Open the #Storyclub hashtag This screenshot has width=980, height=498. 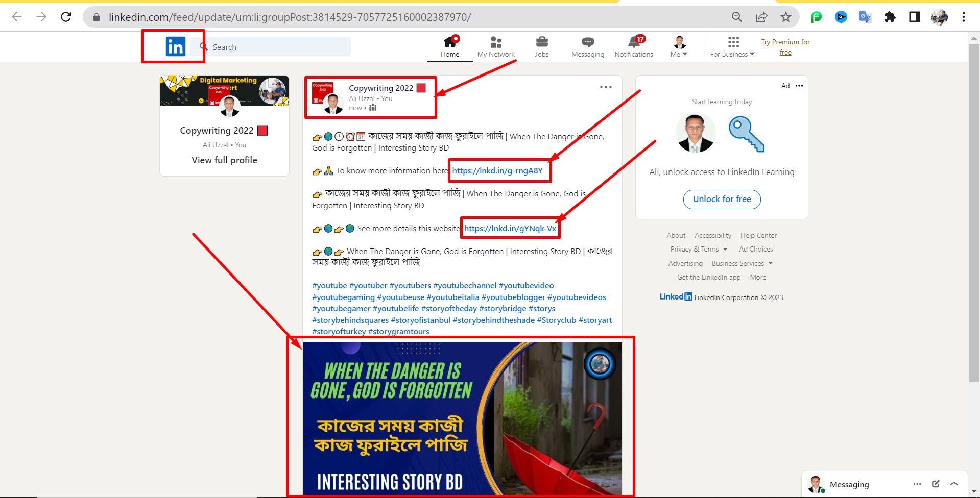[557, 320]
